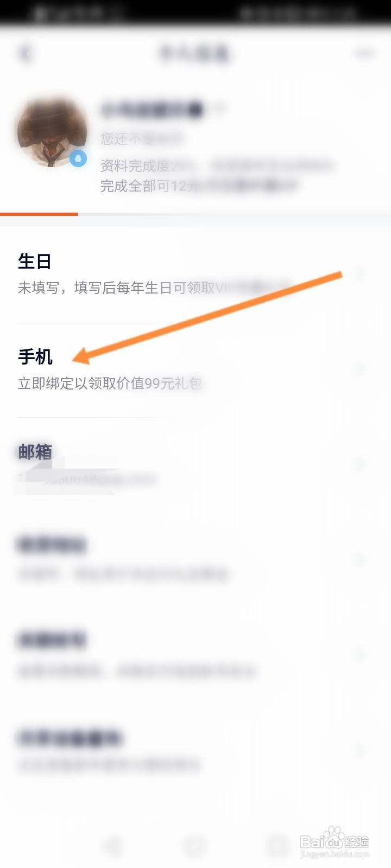Viewport: 391px width, 868px height.
Task: Open the 生日 birthday row
Action: [x=195, y=275]
